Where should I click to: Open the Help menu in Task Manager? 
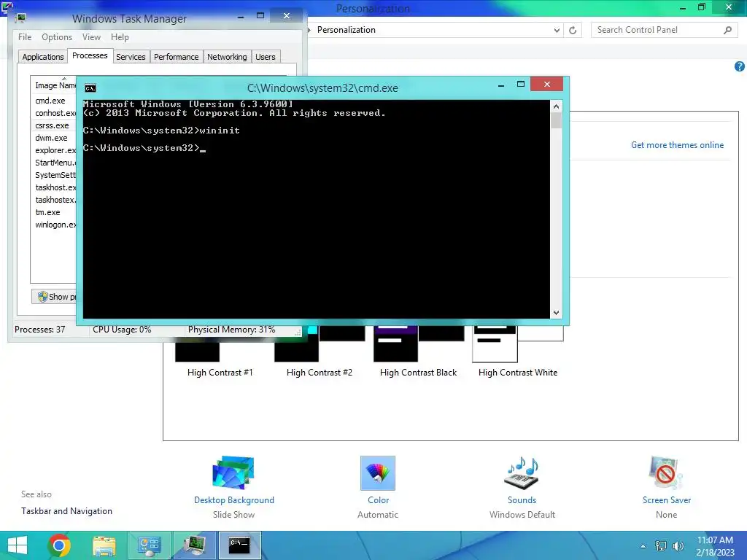(120, 37)
